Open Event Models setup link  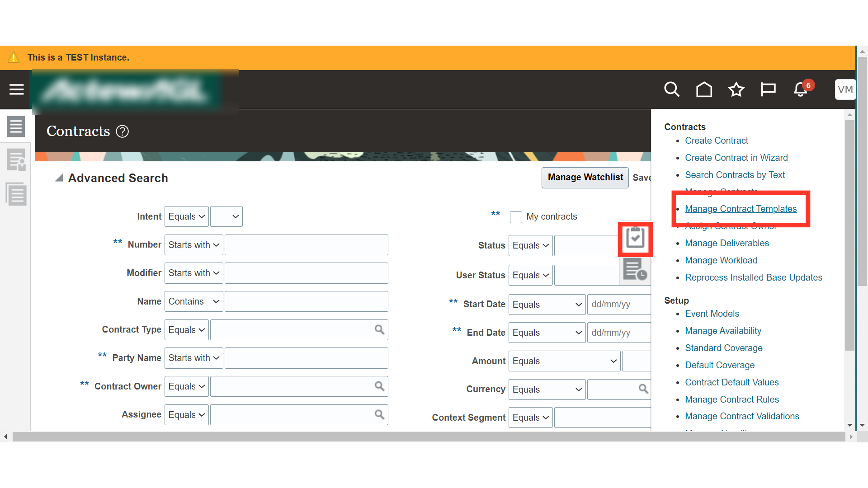coord(712,314)
